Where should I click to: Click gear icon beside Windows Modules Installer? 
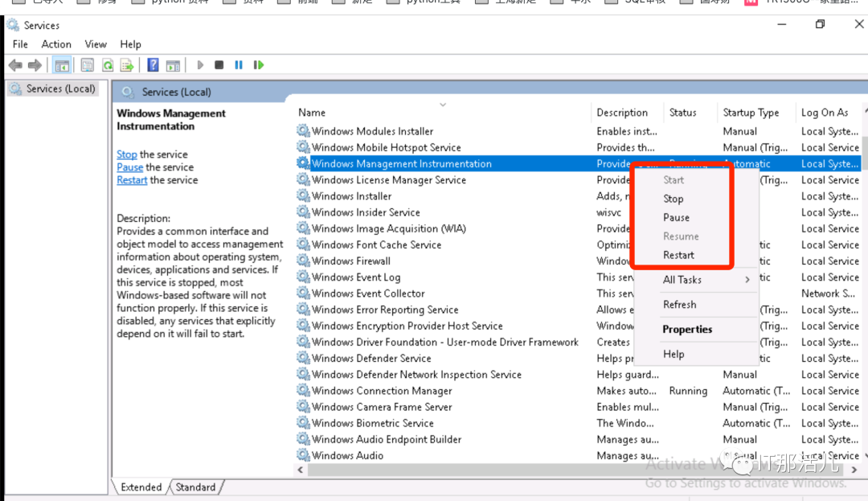303,130
